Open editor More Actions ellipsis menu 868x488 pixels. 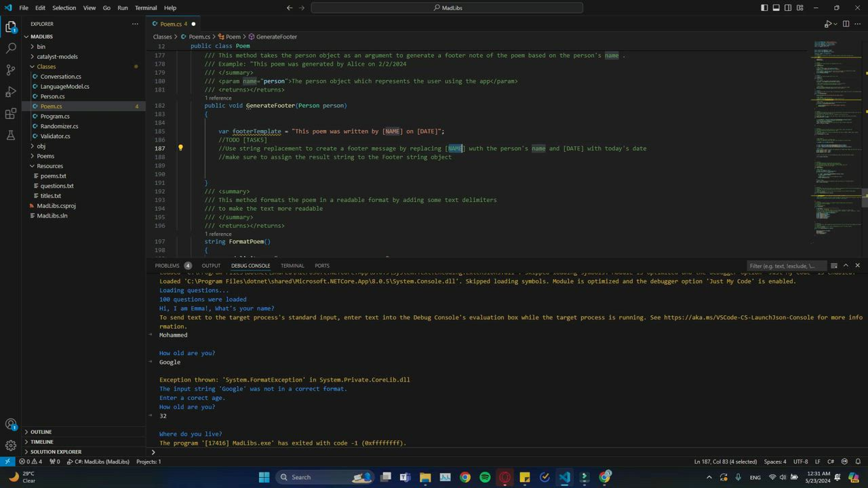(858, 24)
